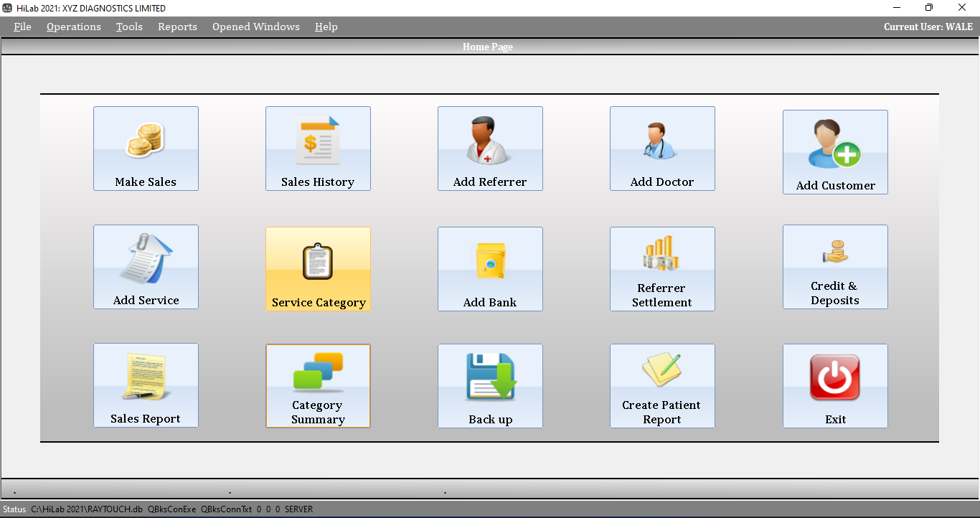The image size is (980, 518).
Task: Open the Tools menu
Action: tap(129, 27)
